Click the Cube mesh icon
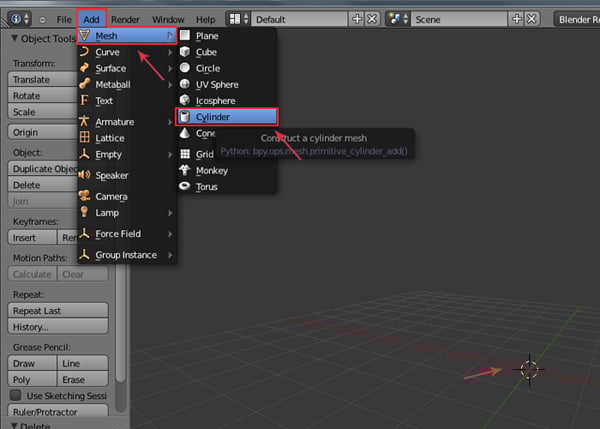 185,52
